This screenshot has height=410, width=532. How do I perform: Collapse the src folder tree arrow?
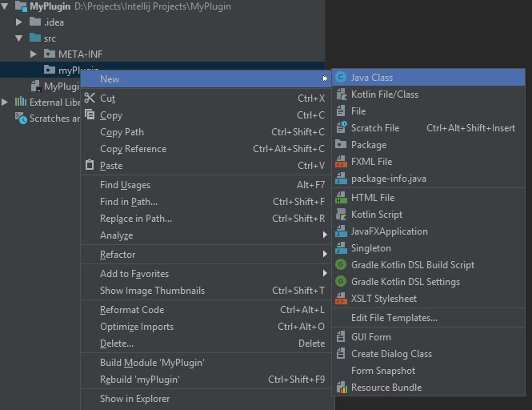click(x=19, y=38)
